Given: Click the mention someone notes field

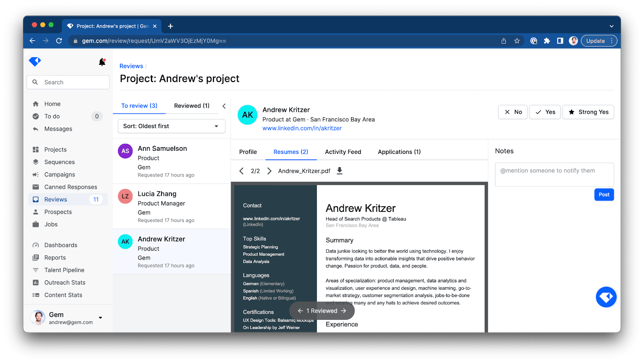Looking at the screenshot, I should (x=554, y=174).
